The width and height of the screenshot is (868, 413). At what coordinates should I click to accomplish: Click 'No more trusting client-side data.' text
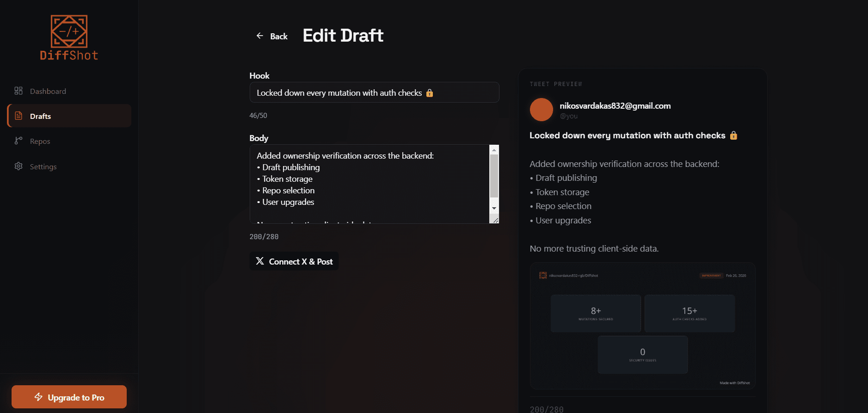594,249
